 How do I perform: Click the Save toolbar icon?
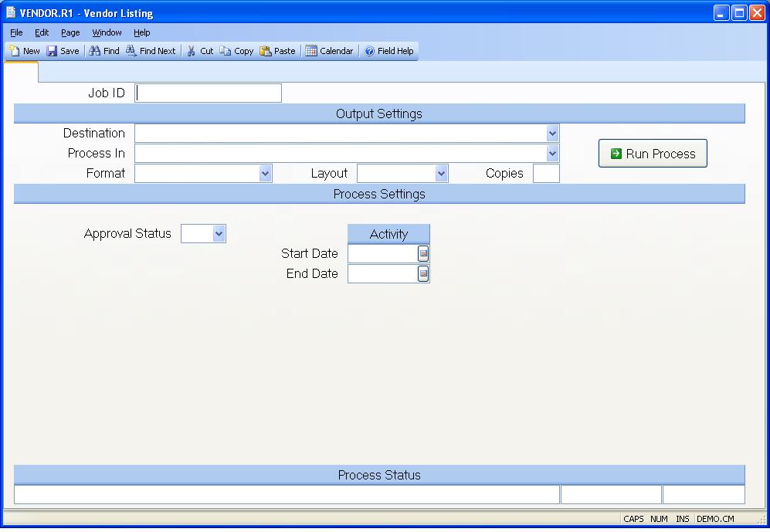[53, 51]
